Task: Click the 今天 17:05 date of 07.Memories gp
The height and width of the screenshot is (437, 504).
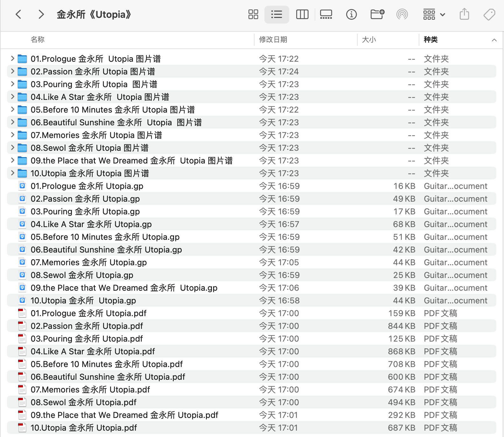Action: click(279, 262)
